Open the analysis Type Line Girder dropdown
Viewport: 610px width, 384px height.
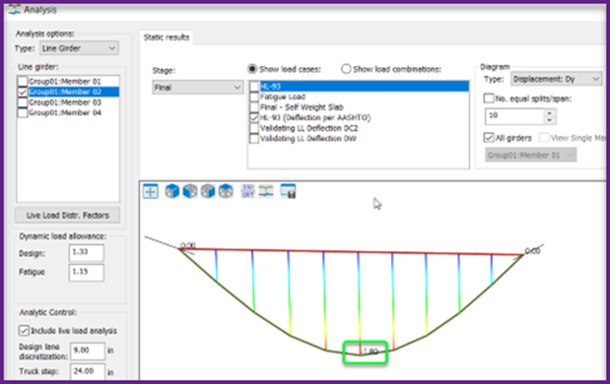tap(79, 48)
